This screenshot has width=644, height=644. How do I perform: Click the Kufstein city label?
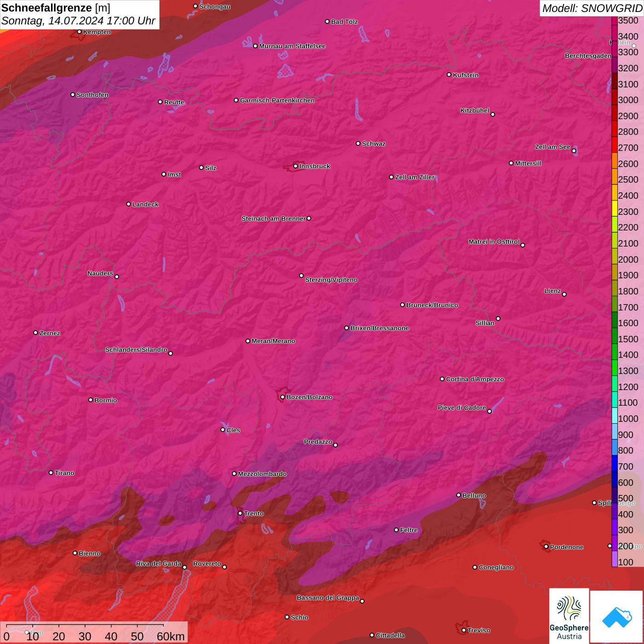(x=466, y=75)
